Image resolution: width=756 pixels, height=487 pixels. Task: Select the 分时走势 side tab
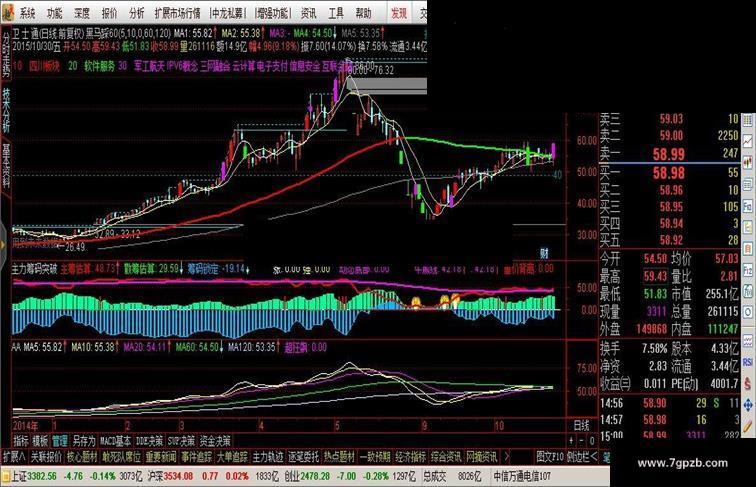[x=6, y=54]
